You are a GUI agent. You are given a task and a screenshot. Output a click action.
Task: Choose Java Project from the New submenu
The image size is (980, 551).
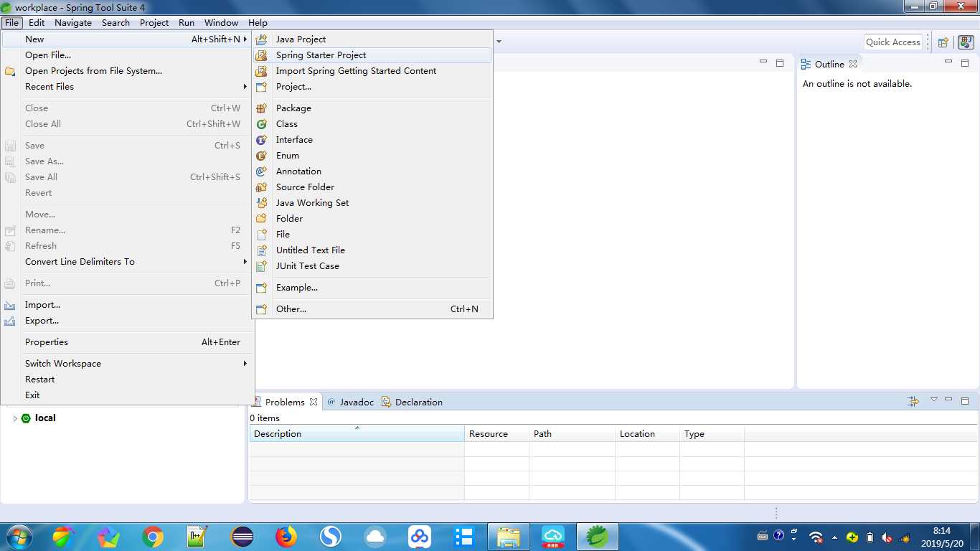click(x=372, y=39)
